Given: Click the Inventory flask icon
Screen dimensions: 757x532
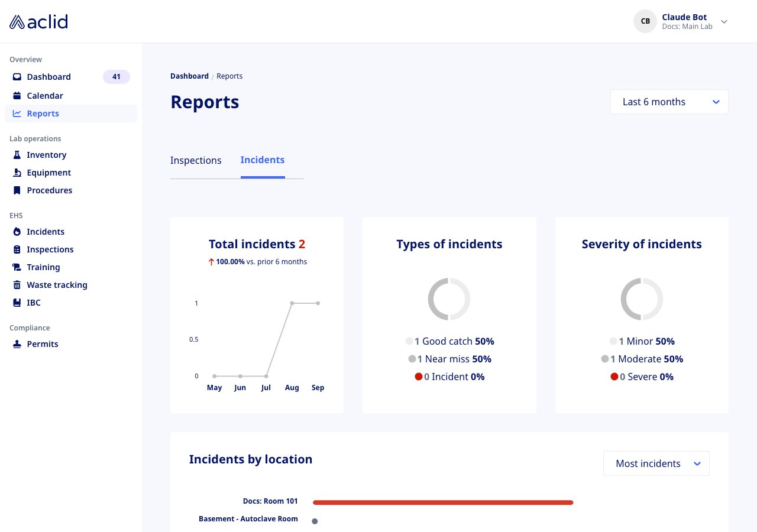Looking at the screenshot, I should (x=17, y=155).
